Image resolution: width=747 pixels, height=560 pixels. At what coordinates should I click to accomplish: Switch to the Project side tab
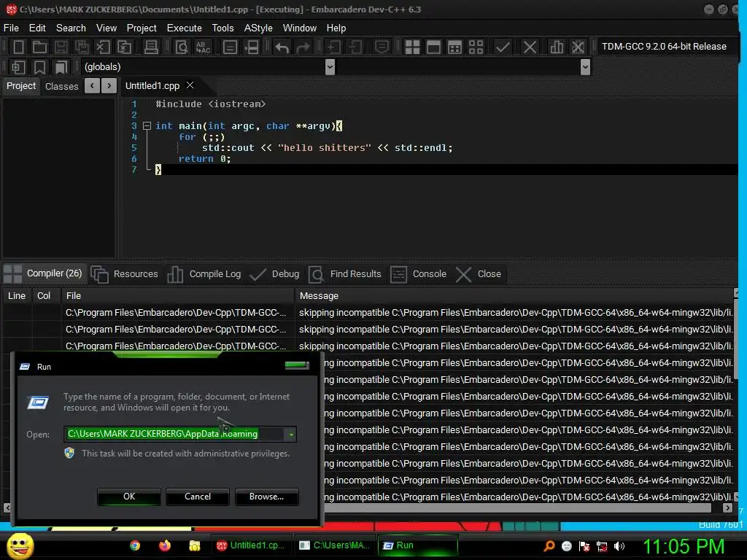point(21,86)
